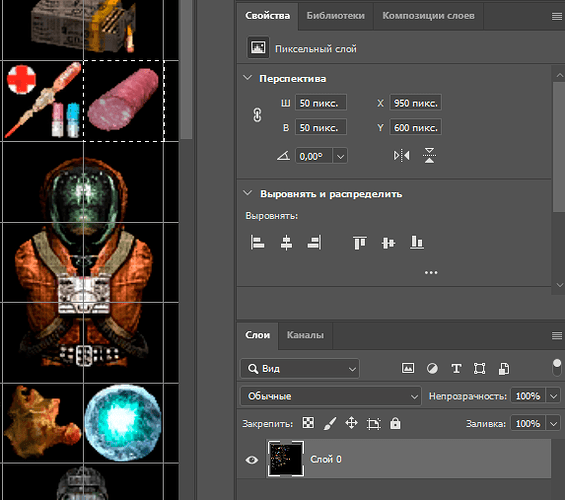This screenshot has height=500, width=565.
Task: Click the rotation angle field 0,00°
Action: (314, 156)
